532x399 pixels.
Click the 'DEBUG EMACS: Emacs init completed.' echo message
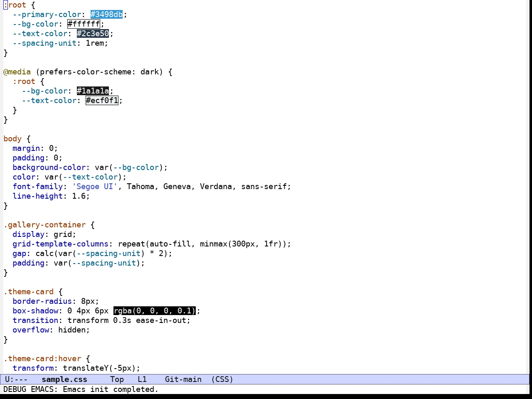click(81, 389)
